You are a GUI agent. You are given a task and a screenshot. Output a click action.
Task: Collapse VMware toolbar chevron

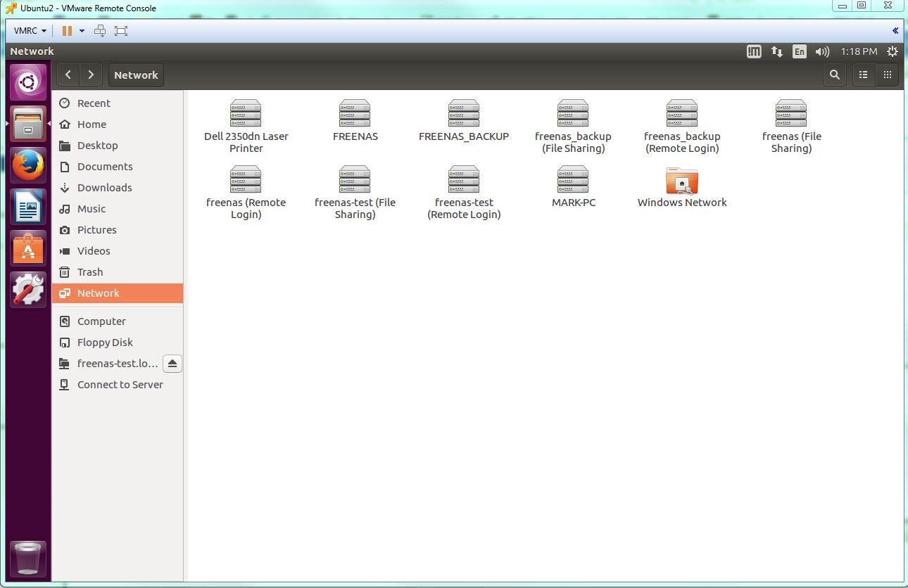(895, 30)
